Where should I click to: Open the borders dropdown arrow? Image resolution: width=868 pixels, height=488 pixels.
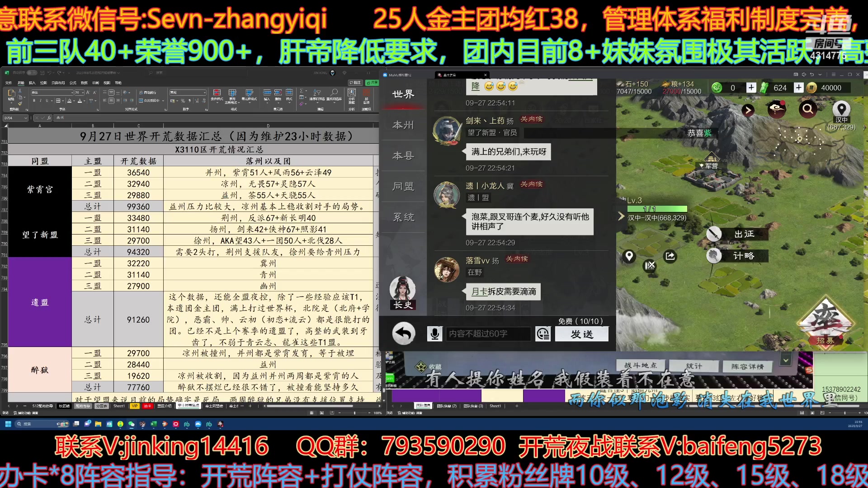click(x=63, y=100)
